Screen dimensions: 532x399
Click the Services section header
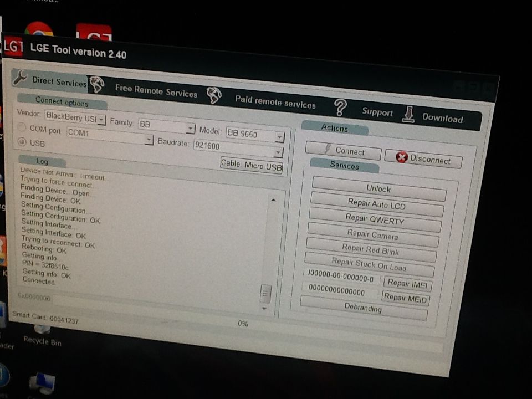point(344,165)
